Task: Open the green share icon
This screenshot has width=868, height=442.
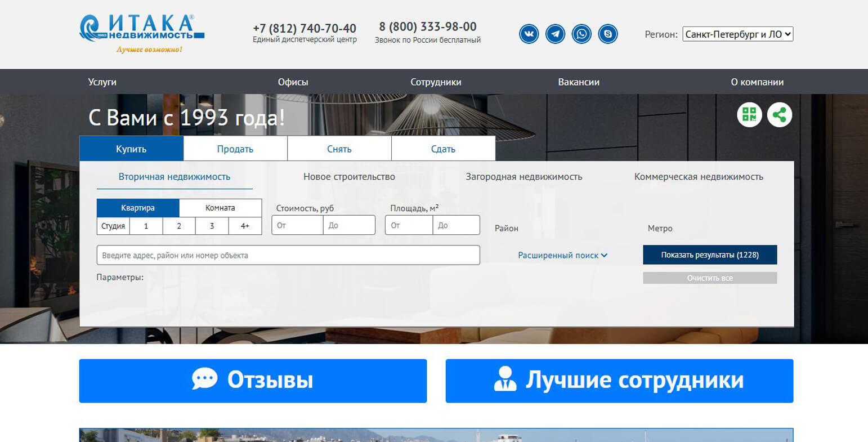Action: [x=780, y=115]
